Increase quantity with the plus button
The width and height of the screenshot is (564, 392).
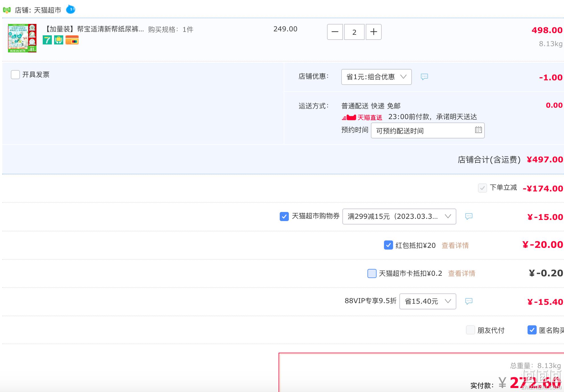click(374, 32)
